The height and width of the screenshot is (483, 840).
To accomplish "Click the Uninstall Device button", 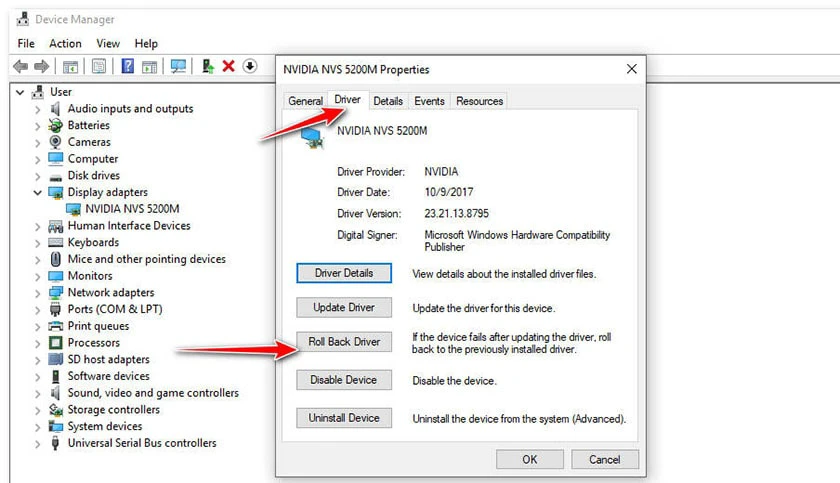I will (x=344, y=418).
